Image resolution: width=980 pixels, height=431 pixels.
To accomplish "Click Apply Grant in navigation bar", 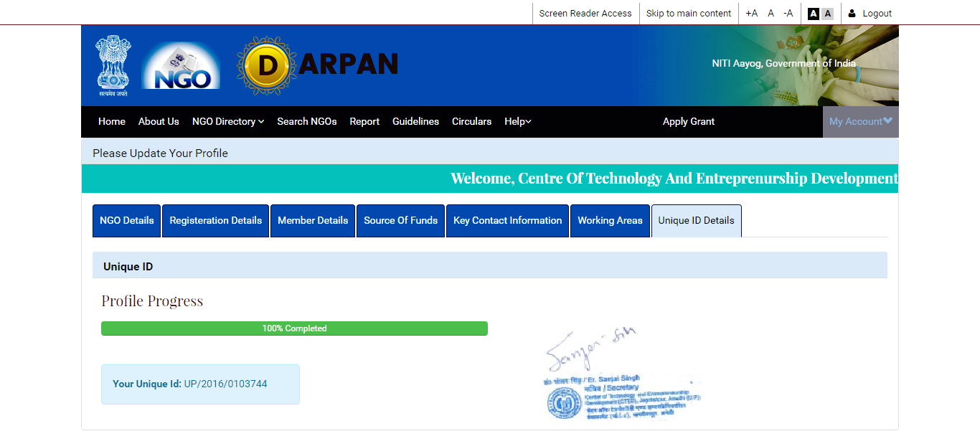I will click(x=689, y=121).
